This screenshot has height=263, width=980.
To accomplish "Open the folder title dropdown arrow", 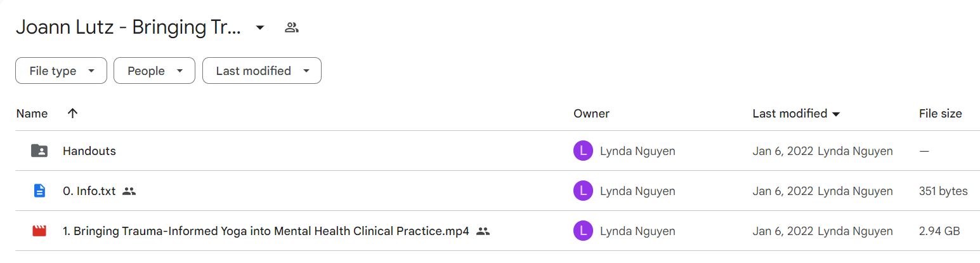I will (260, 28).
